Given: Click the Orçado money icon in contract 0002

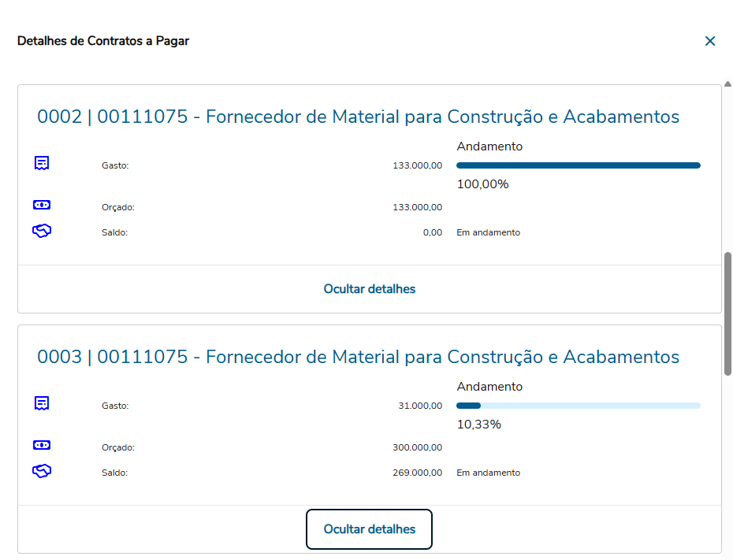Looking at the screenshot, I should coord(42,205).
